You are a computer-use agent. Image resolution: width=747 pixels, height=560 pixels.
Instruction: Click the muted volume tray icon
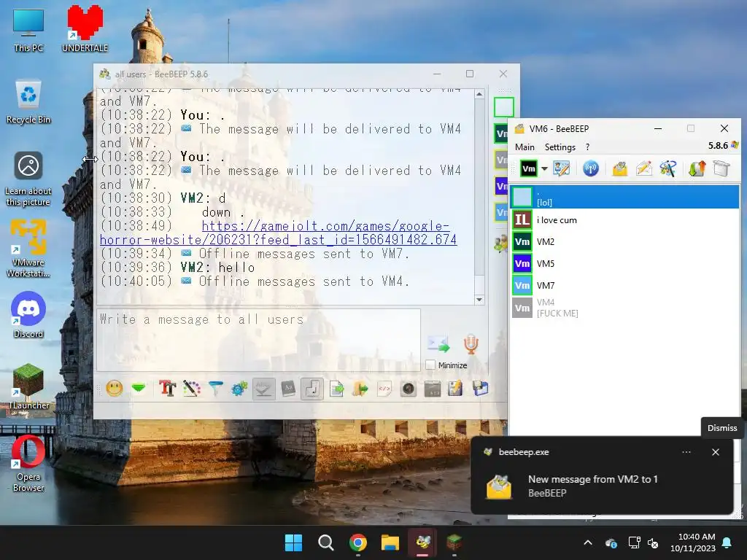pyautogui.click(x=653, y=542)
